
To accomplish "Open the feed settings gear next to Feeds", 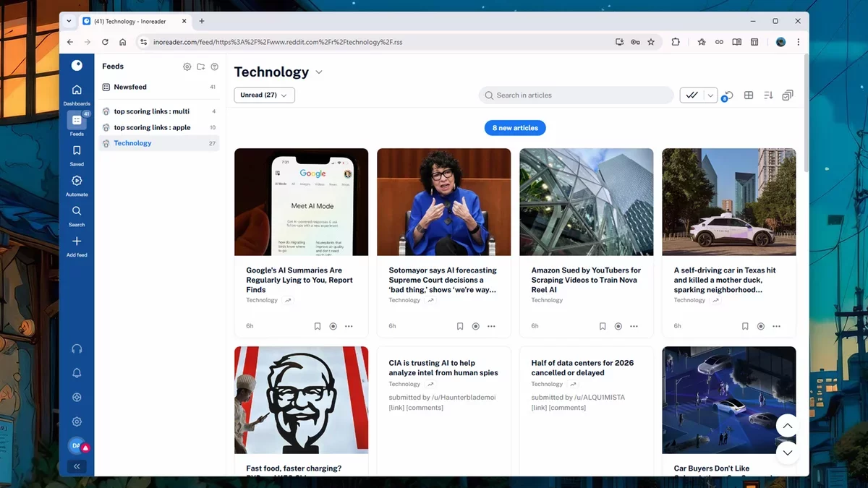I will click(x=187, y=67).
